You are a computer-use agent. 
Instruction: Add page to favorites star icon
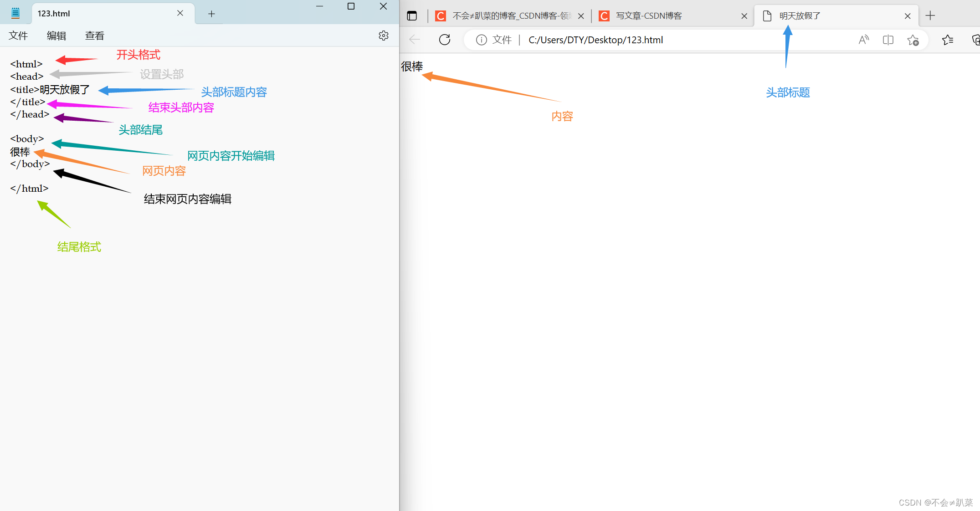click(913, 40)
